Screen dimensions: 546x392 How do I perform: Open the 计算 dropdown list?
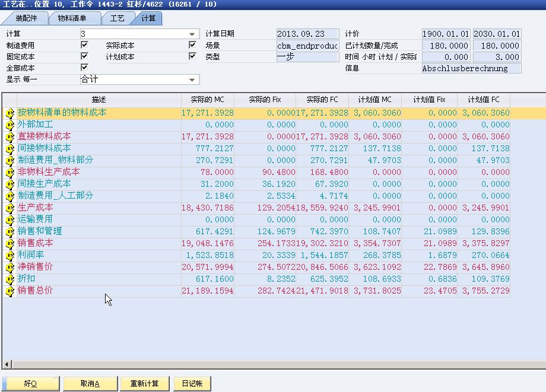[192, 34]
